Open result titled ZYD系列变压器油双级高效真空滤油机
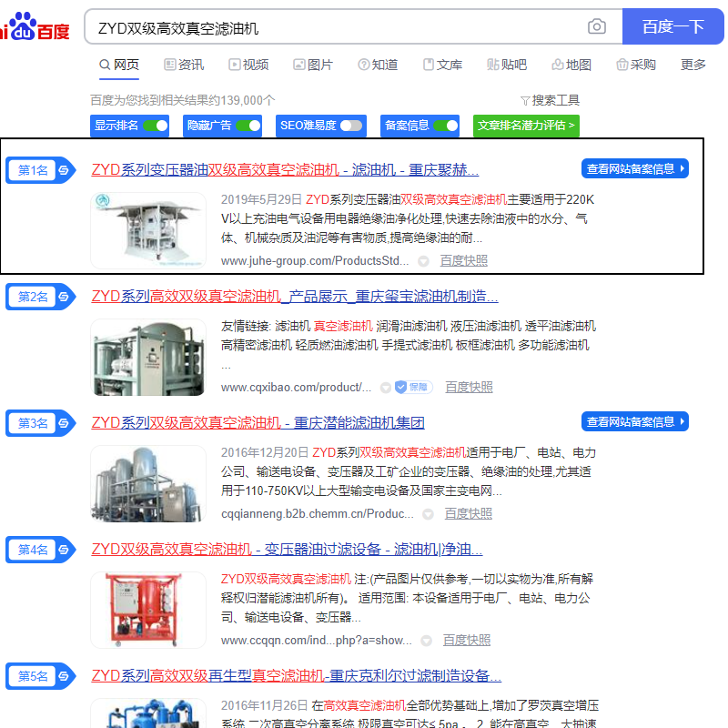This screenshot has width=728, height=728. pos(285,170)
